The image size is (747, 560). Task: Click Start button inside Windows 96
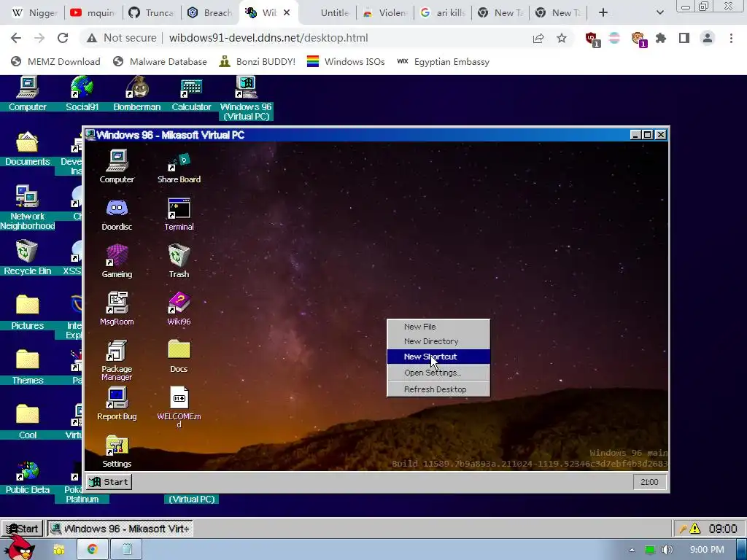pos(109,482)
